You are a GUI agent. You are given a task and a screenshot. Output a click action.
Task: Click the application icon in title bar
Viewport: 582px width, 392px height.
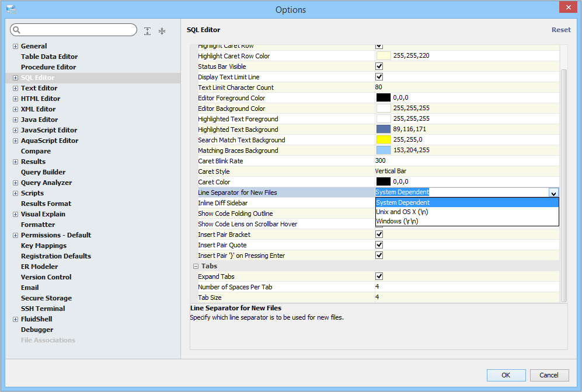point(11,9)
